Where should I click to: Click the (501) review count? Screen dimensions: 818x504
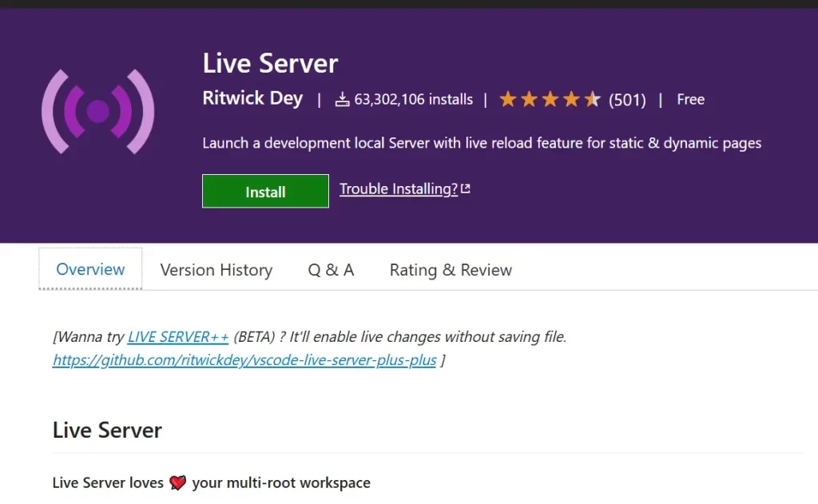(x=627, y=99)
